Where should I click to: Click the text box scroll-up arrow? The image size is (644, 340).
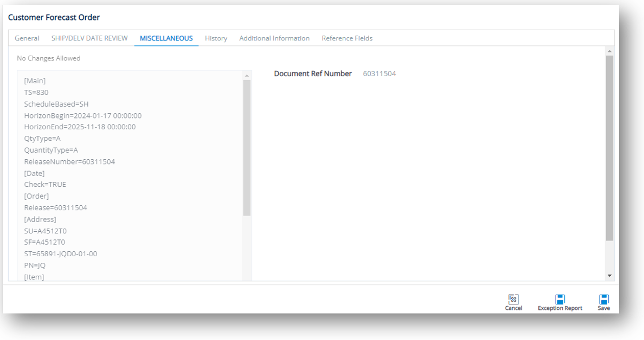click(x=247, y=76)
